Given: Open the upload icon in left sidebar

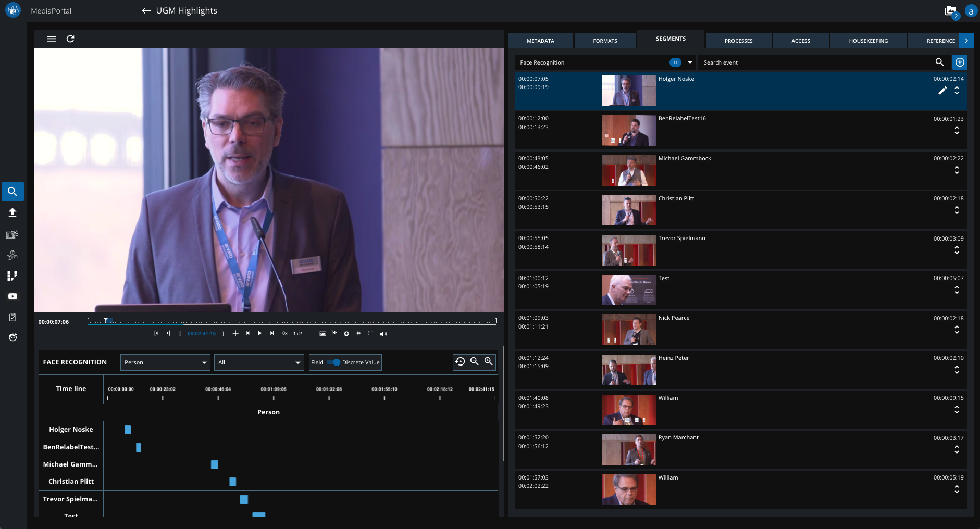Looking at the screenshot, I should (13, 212).
